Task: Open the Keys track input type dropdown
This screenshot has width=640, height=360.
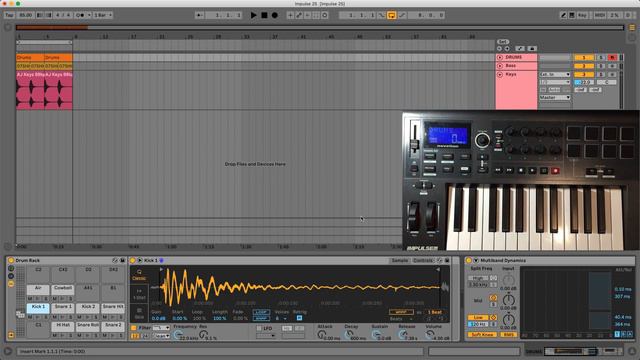Action: point(555,75)
